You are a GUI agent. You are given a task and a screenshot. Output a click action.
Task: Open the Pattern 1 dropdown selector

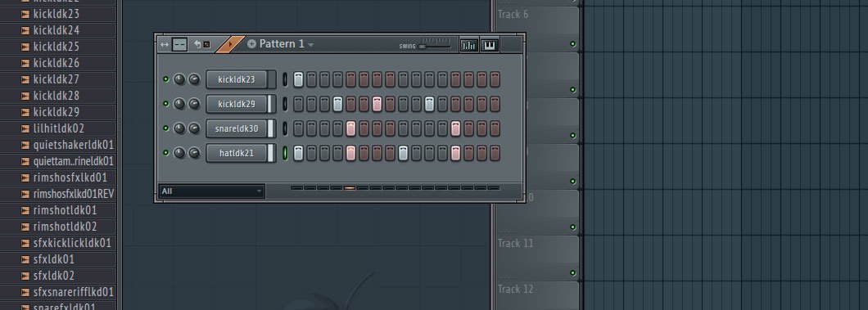[287, 43]
